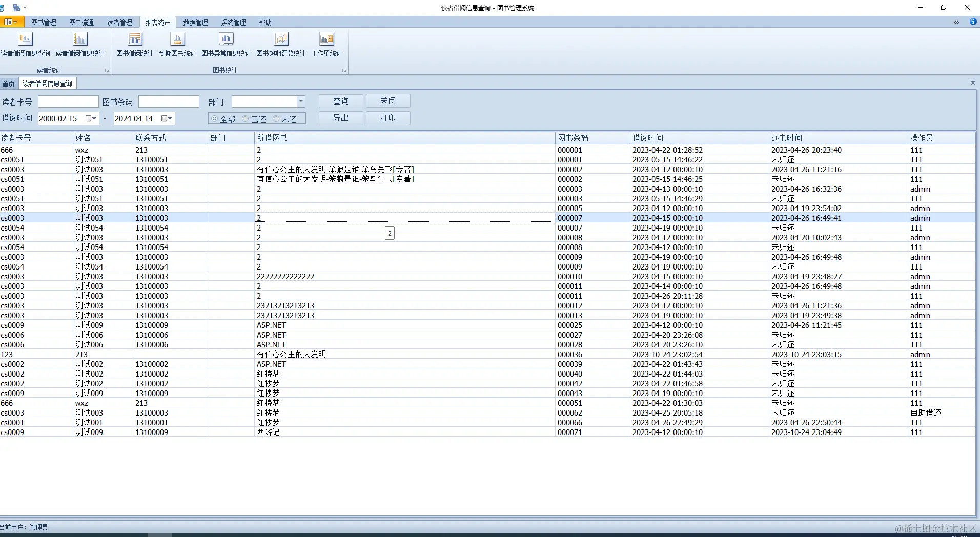Sort by the 借阅时间 column header

[700, 138]
